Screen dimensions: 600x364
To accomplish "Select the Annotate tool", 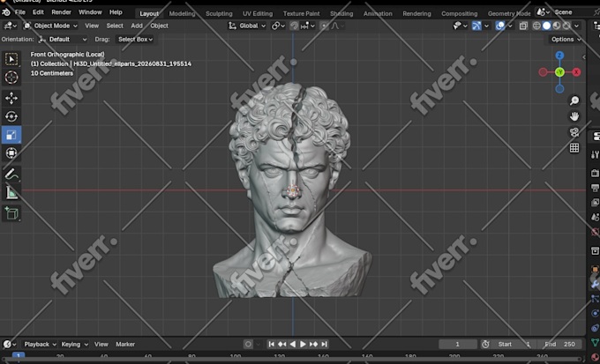I will tap(11, 175).
